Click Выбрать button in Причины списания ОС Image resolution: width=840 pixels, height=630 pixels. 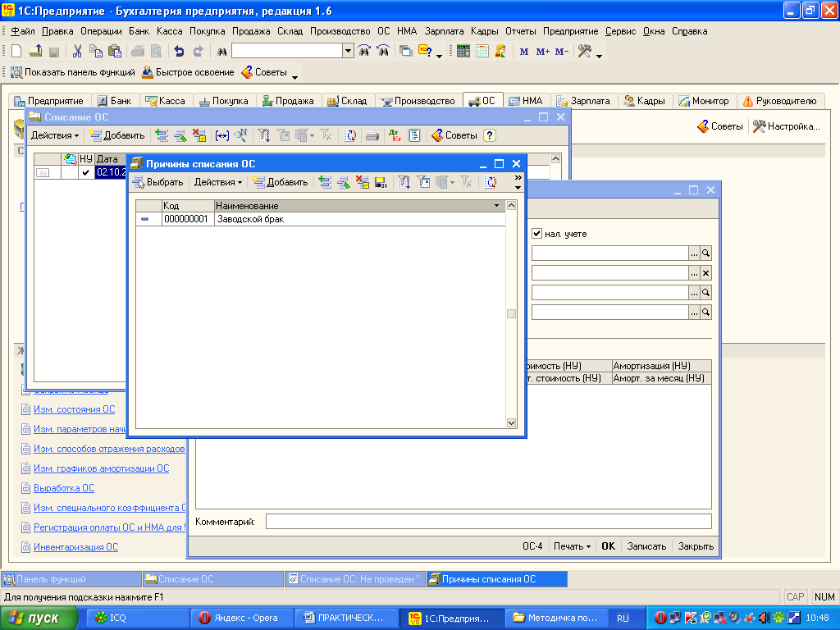tap(158, 182)
